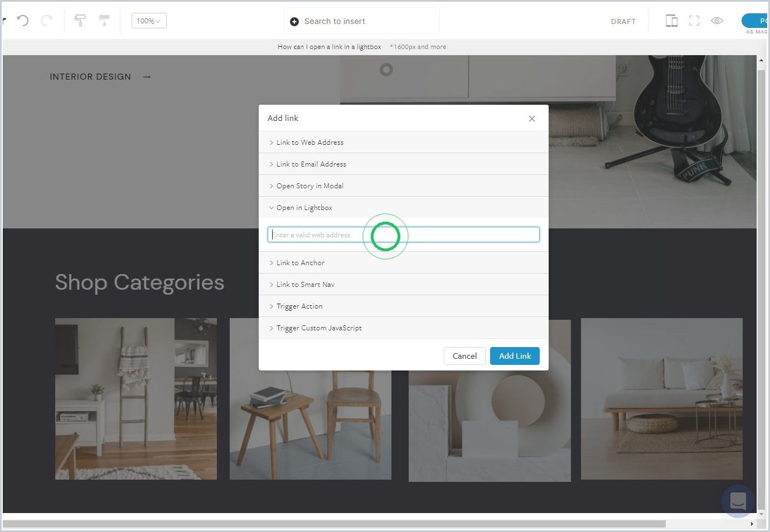Click the Search to insert field

tap(362, 21)
